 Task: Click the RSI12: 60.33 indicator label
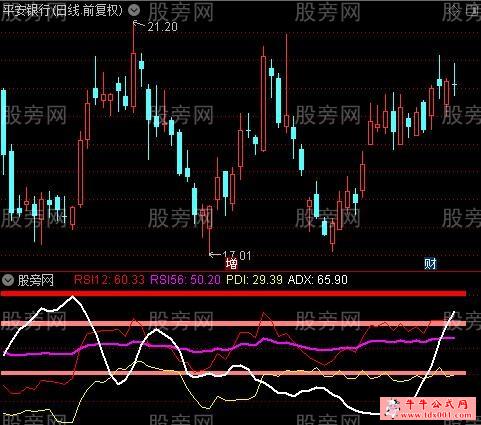point(109,279)
